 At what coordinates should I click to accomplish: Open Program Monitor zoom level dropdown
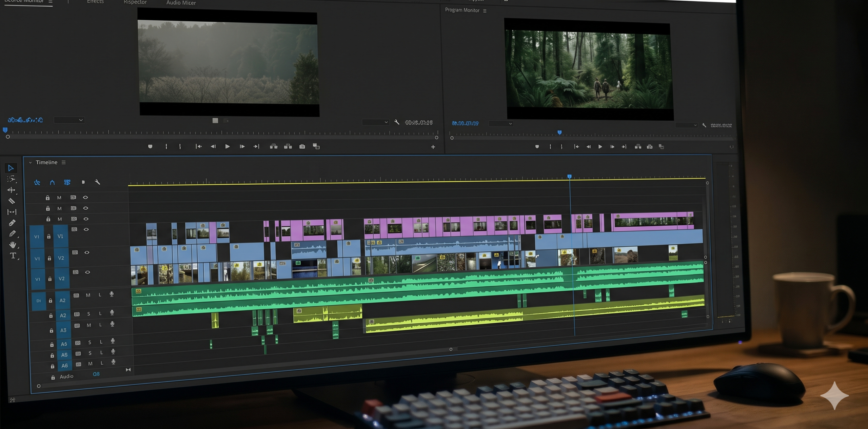[x=501, y=124]
